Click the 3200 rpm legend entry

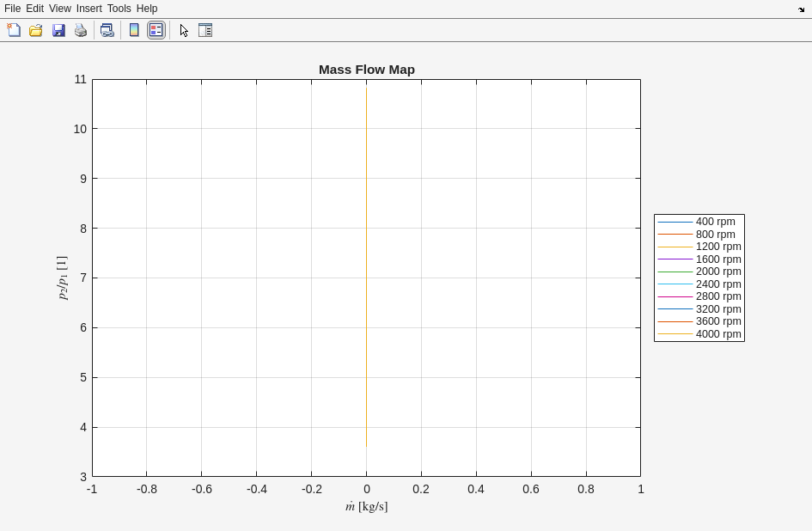699,308
